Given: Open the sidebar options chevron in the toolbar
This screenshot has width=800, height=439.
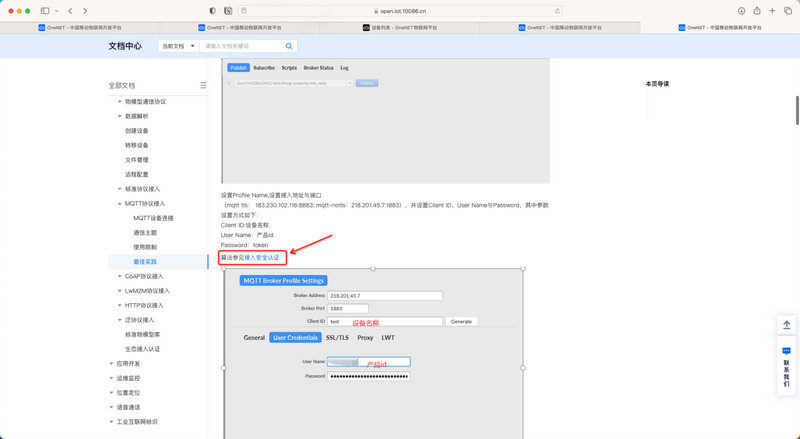Looking at the screenshot, I should click(57, 11).
